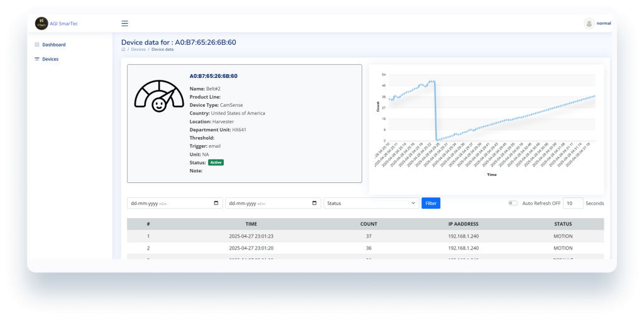Click the Device Type: CamSense line

[216, 105]
